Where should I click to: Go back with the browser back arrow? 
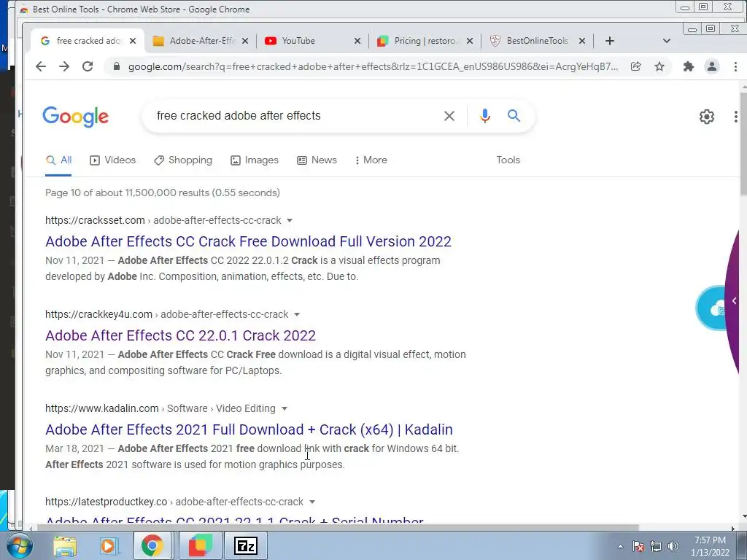41,66
